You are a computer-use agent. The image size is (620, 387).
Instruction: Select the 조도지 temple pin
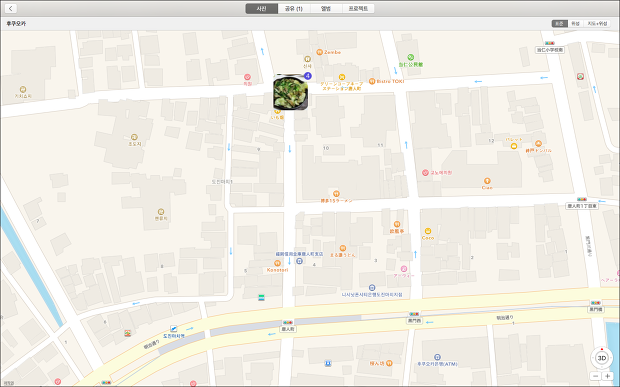[134, 137]
